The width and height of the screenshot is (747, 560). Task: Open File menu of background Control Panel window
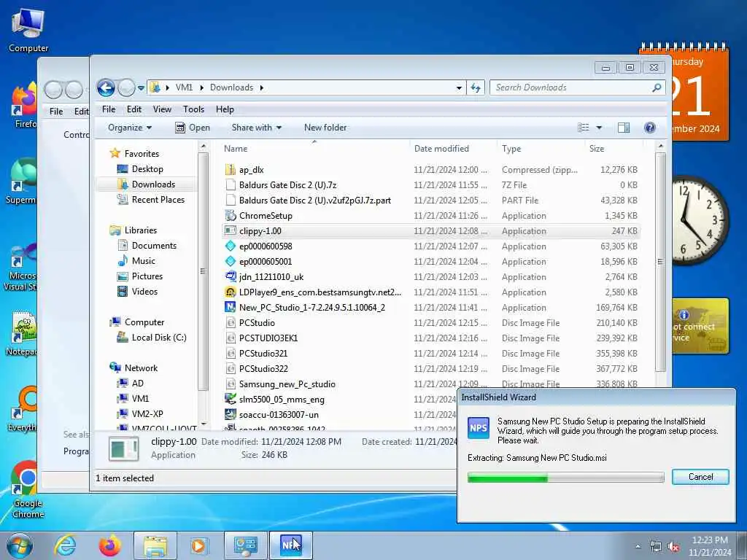(x=56, y=111)
